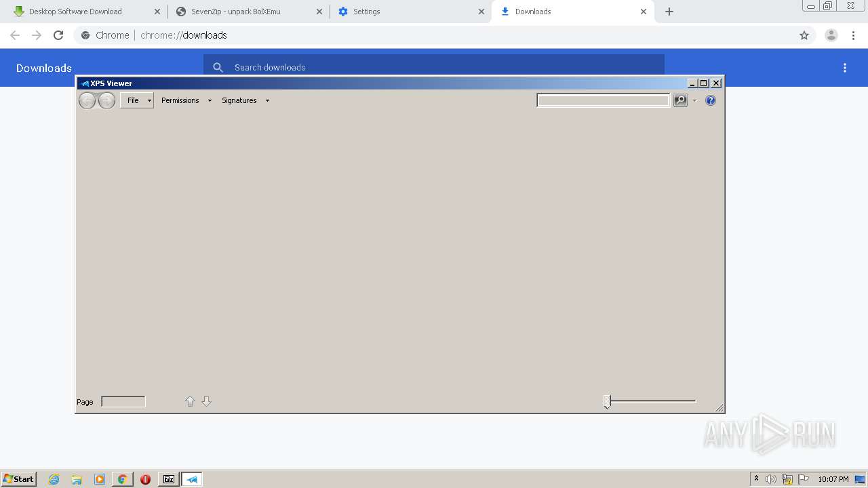
Task: Open Windows Explorer from taskbar
Action: click(77, 479)
